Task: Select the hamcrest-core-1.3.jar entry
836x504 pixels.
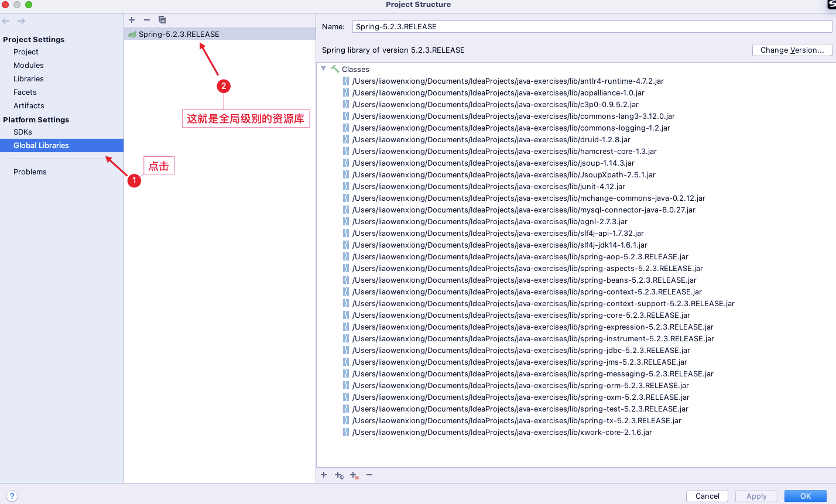Action: (x=505, y=152)
